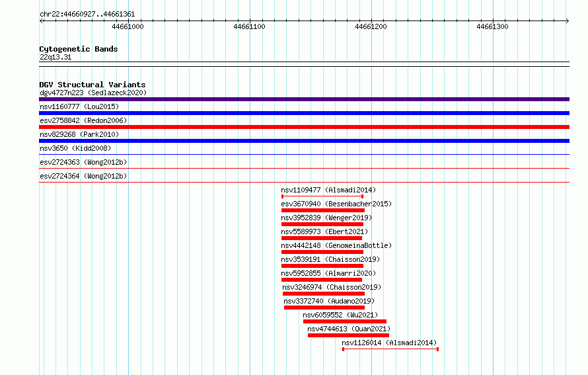Viewport: 588px width, 375px height.
Task: Click the dgv4727n223 (Sedlazeck2020) variant label
Action: [93, 93]
